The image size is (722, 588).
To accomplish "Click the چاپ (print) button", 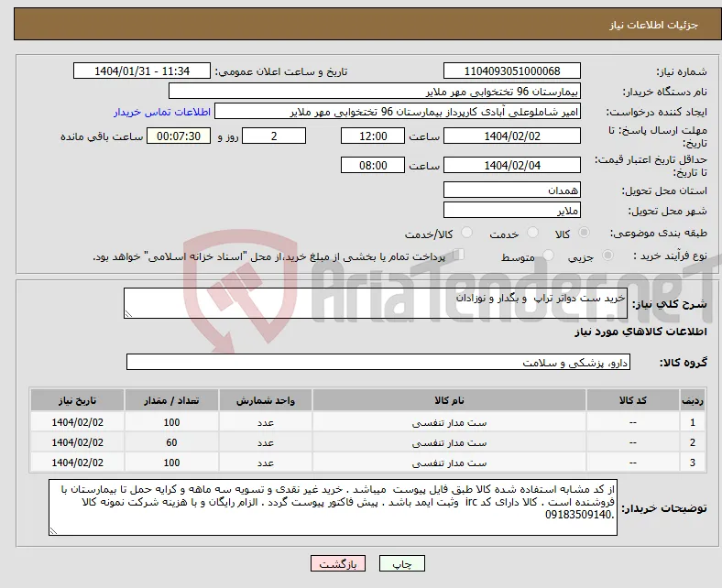I will (401, 563).
